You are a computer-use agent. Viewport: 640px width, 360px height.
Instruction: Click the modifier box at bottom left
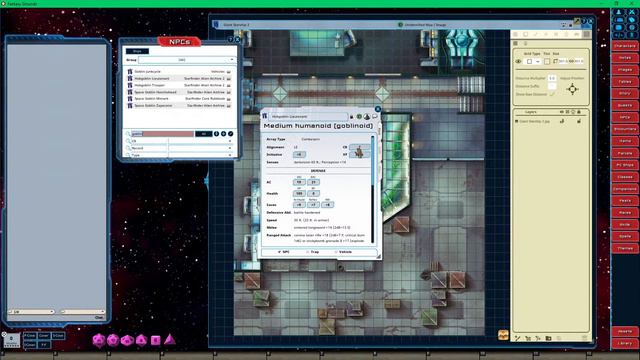11,340
